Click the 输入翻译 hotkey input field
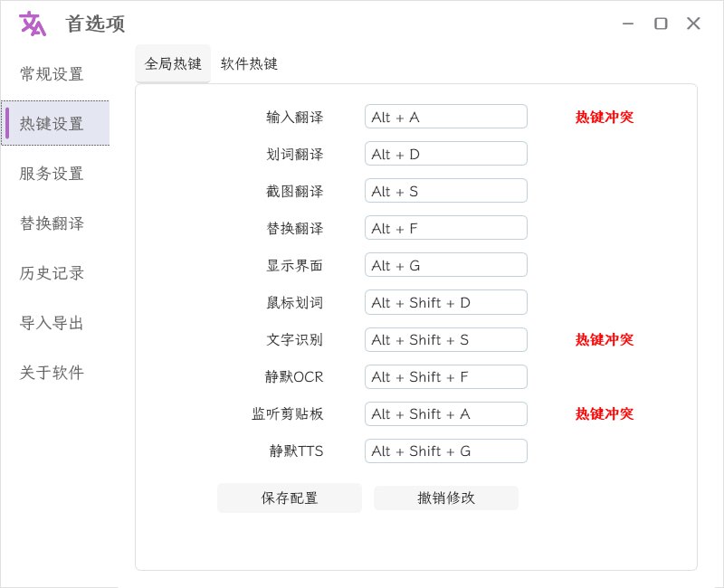Screen dimensions: 724x588 (445, 116)
